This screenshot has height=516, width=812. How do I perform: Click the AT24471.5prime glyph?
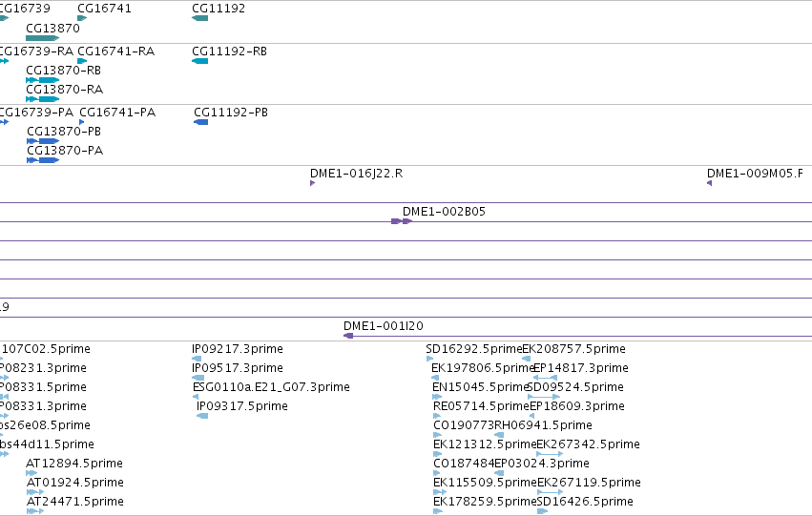tap(35, 511)
